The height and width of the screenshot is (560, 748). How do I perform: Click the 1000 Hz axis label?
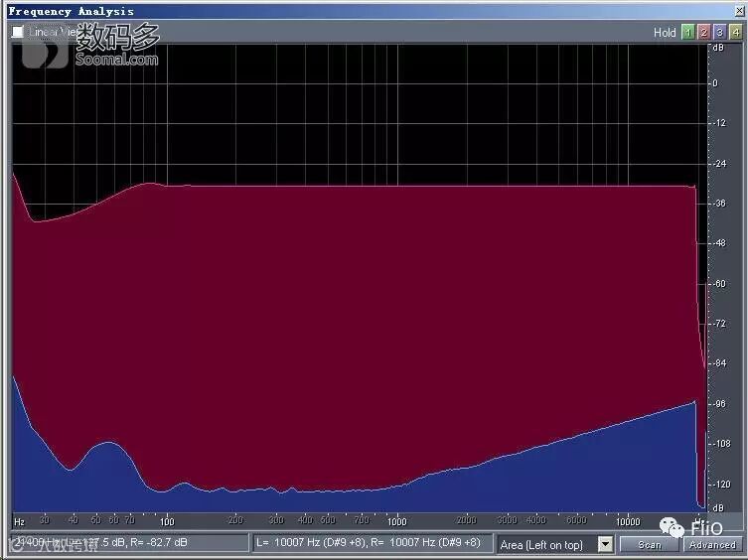coord(396,521)
